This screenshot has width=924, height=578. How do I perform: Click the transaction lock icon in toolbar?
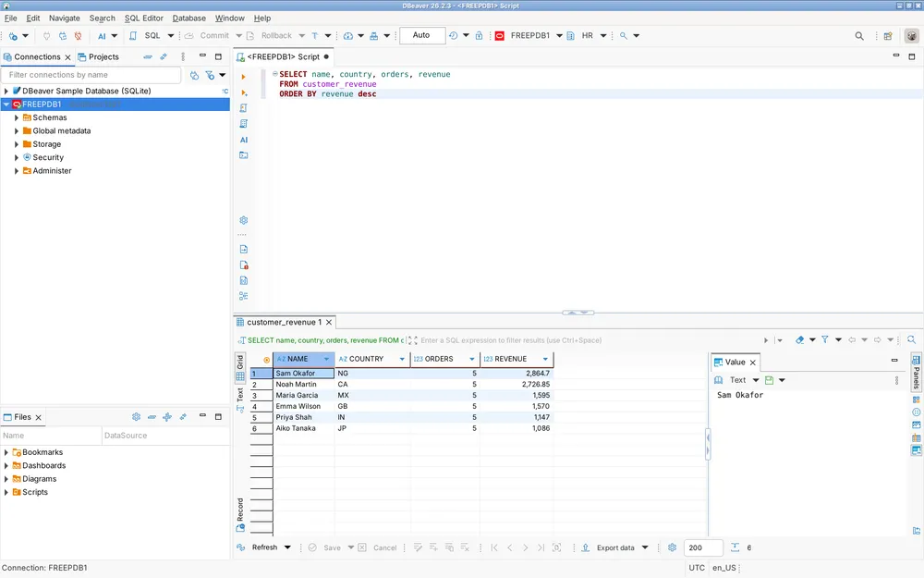(x=479, y=36)
